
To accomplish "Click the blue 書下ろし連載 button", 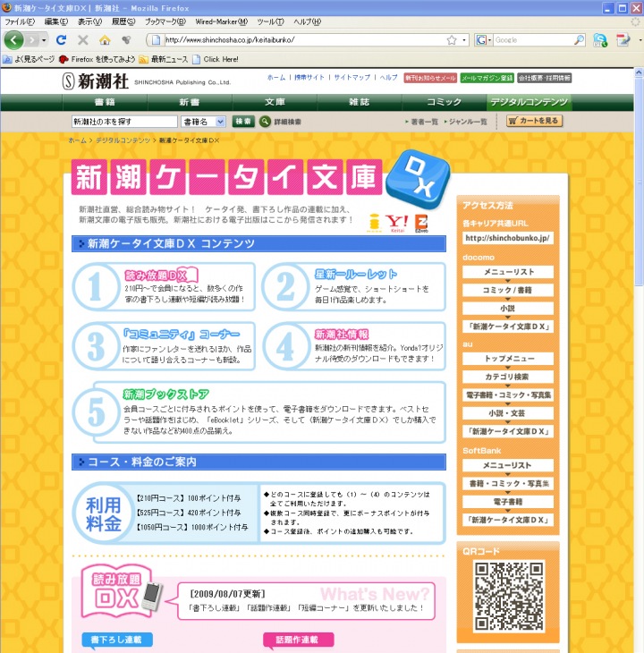I will 117,640.
